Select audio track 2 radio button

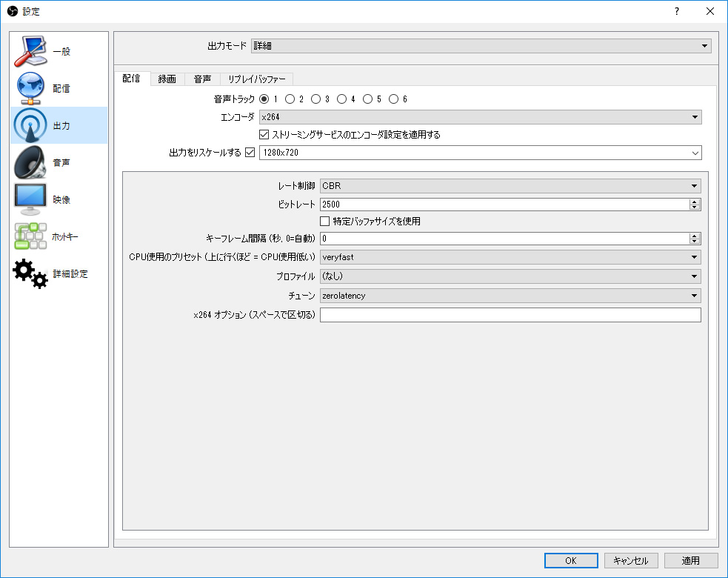(290, 99)
